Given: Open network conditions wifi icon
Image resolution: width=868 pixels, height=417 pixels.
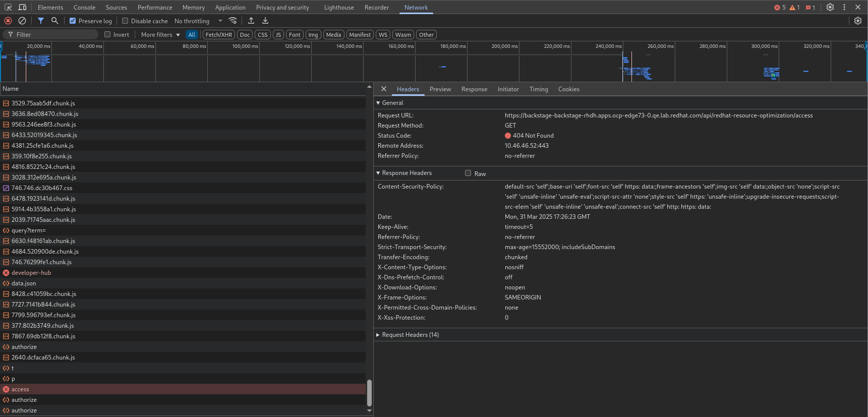Looking at the screenshot, I should [233, 21].
